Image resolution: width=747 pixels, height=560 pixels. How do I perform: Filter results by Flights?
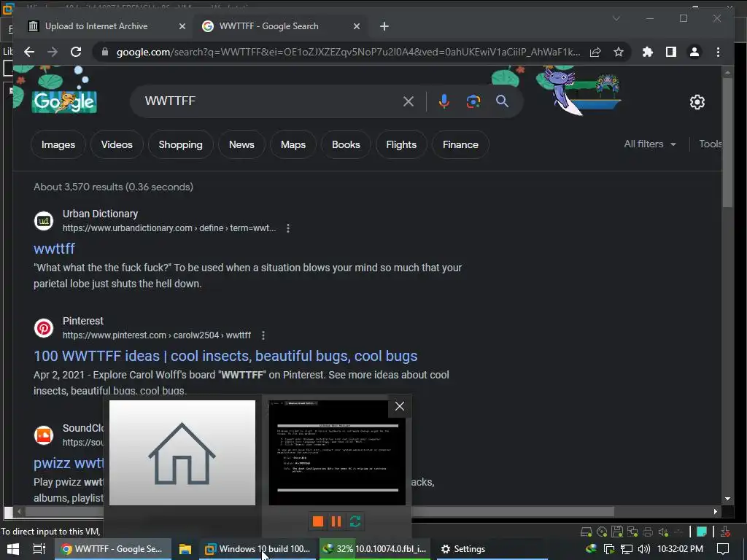tap(401, 145)
